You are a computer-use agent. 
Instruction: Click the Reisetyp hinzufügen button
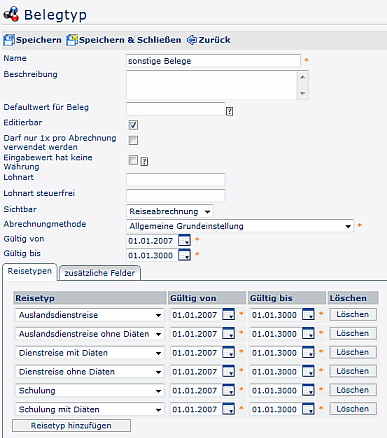coord(71,426)
